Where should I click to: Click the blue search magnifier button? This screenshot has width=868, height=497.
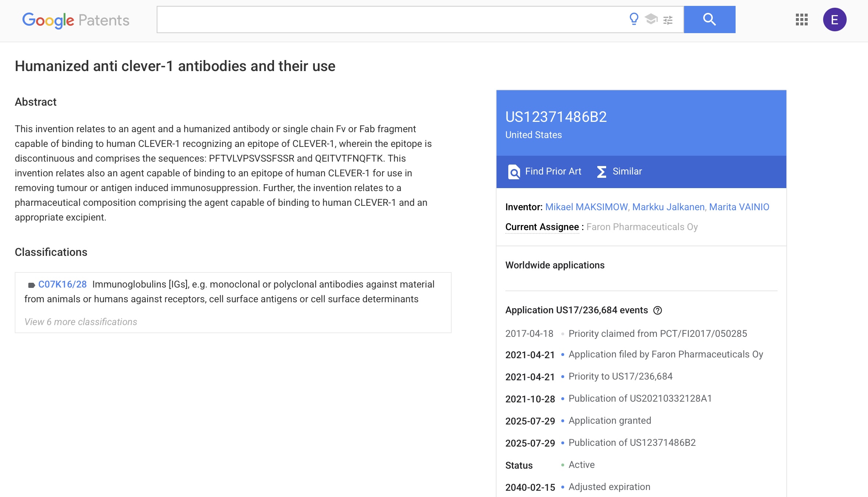tap(709, 20)
